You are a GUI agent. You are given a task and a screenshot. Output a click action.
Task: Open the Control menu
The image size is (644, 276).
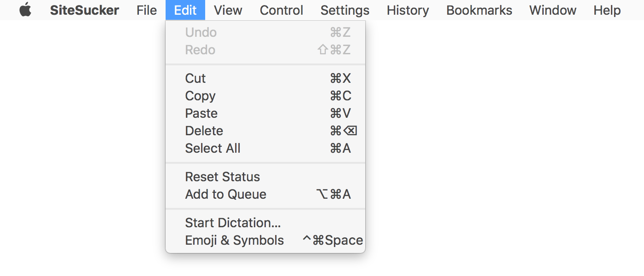click(x=281, y=10)
